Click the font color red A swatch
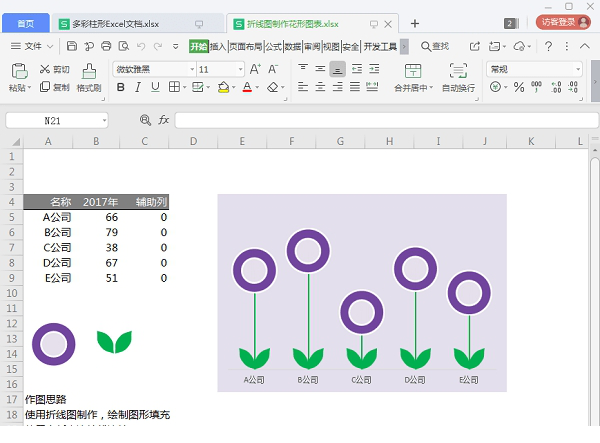600x443 pixels. point(246,88)
